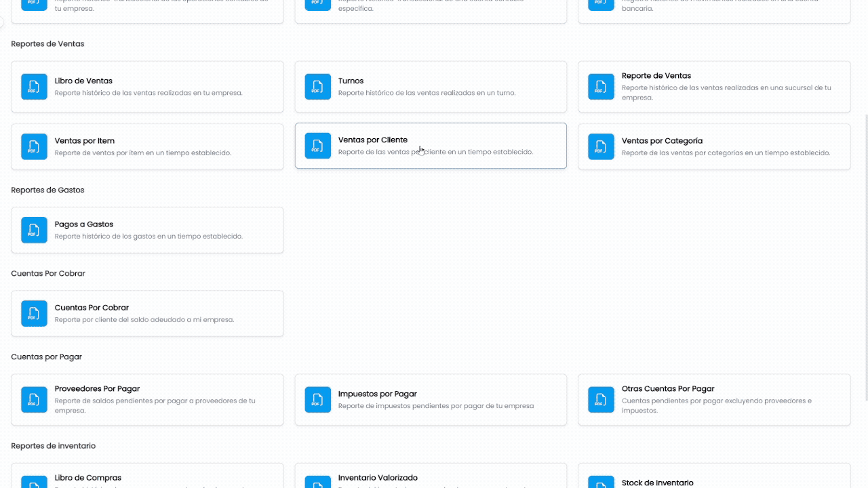Select the Reporte de Ventas PDF icon
Viewport: 868px width, 488px height.
pos(601,87)
